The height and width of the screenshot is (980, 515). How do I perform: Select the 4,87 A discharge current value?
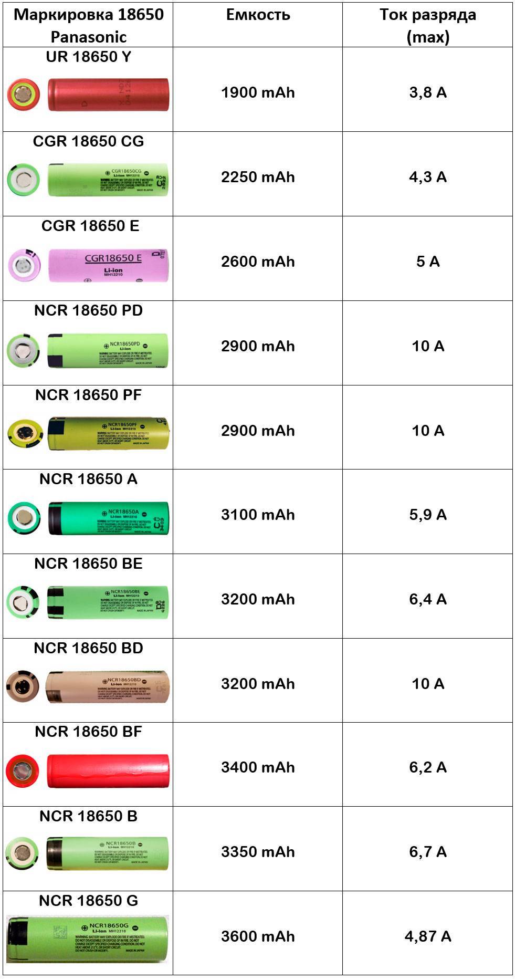point(428,936)
